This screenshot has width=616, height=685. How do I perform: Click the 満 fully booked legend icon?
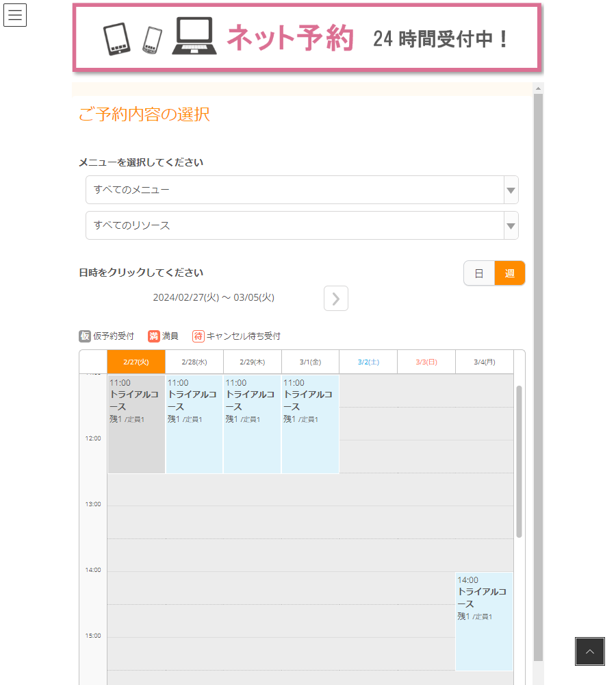click(153, 336)
